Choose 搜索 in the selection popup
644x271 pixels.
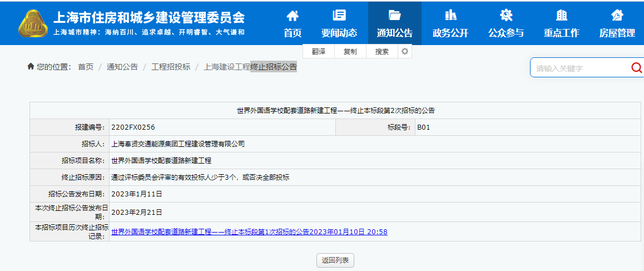coord(382,52)
